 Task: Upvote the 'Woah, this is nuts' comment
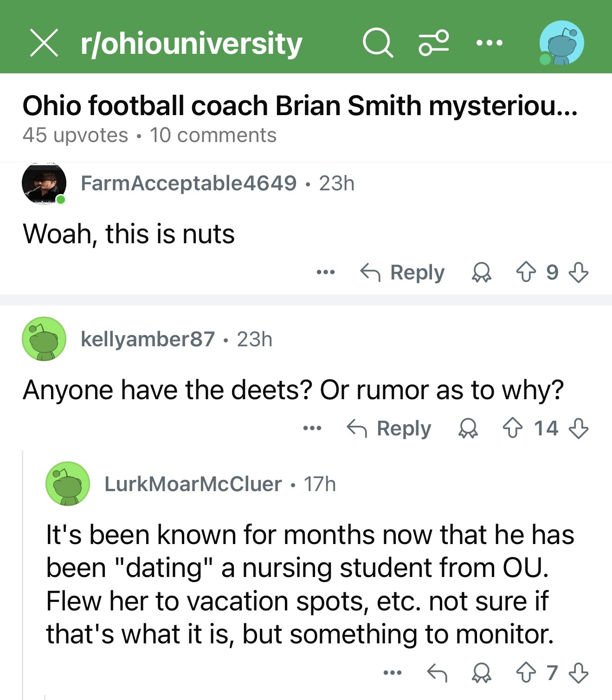click(526, 272)
